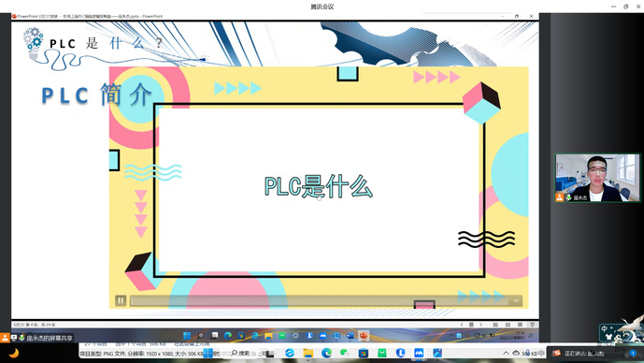This screenshot has height=363, width=644.
Task: Open Microsoft Store in bottom taskbar
Action: click(363, 353)
